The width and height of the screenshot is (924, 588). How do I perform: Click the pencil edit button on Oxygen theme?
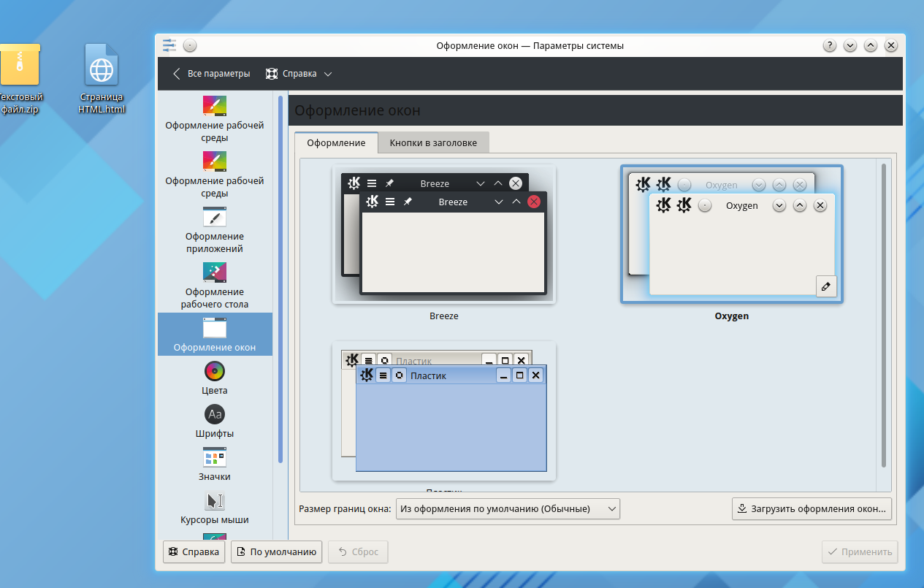pyautogui.click(x=826, y=286)
